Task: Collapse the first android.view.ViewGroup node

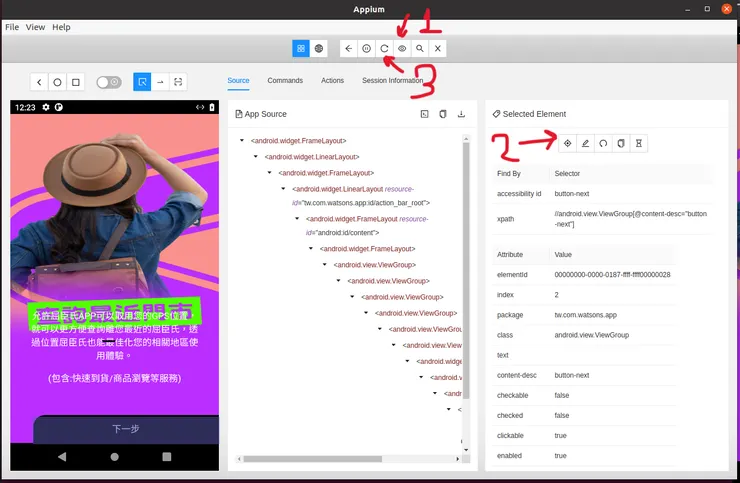Action: tap(325, 264)
